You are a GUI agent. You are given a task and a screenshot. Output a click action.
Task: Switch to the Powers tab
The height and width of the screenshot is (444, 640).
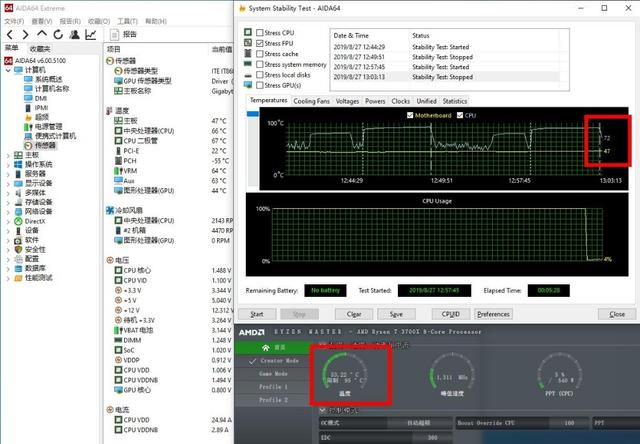coord(375,101)
